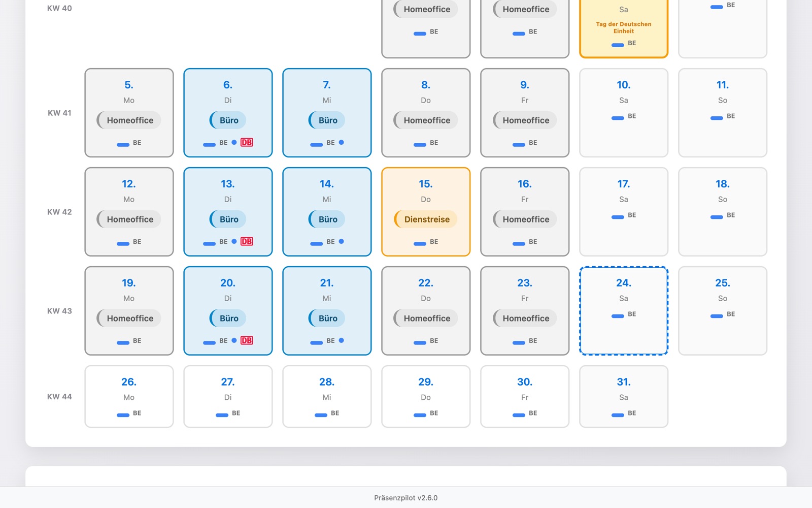Open the Sunday 18 day card
This screenshot has width=812, height=508.
coord(723,212)
